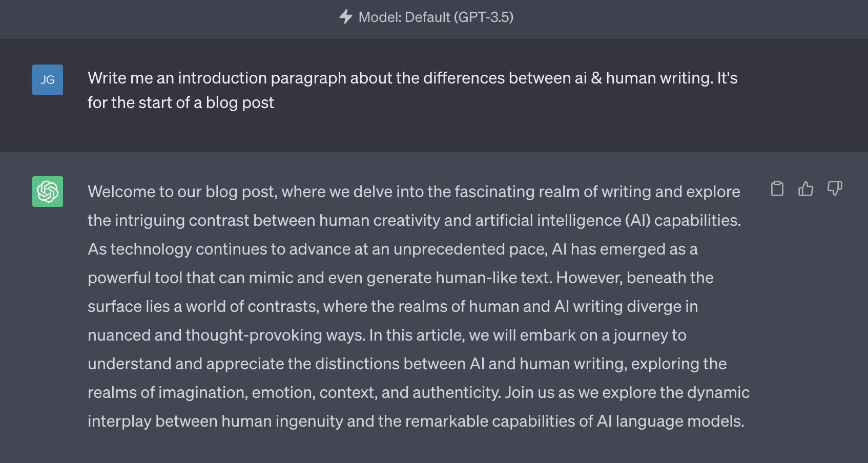
Task: Toggle the copied state of the clipboard button
Action: 777,189
